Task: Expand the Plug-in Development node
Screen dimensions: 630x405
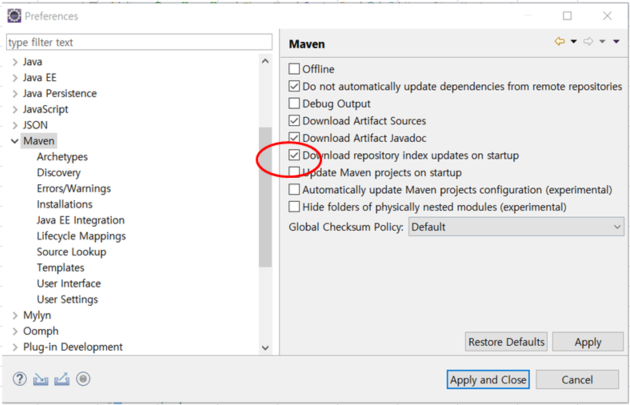Action: coord(15,347)
